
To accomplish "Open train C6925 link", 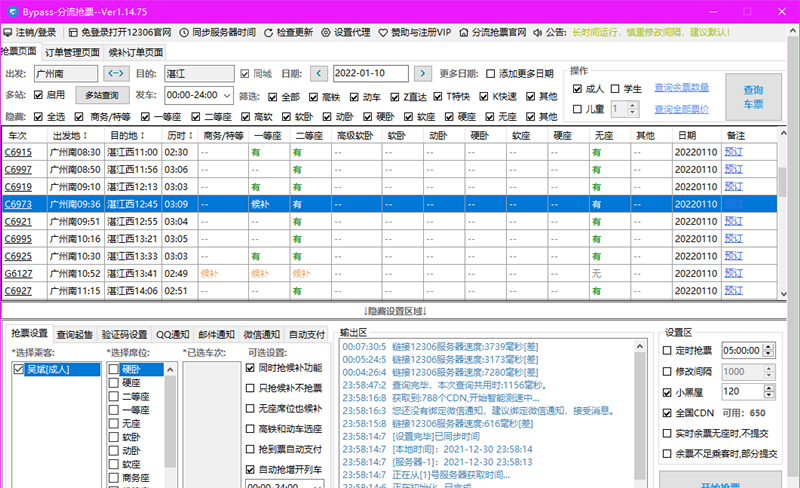I will [x=18, y=256].
